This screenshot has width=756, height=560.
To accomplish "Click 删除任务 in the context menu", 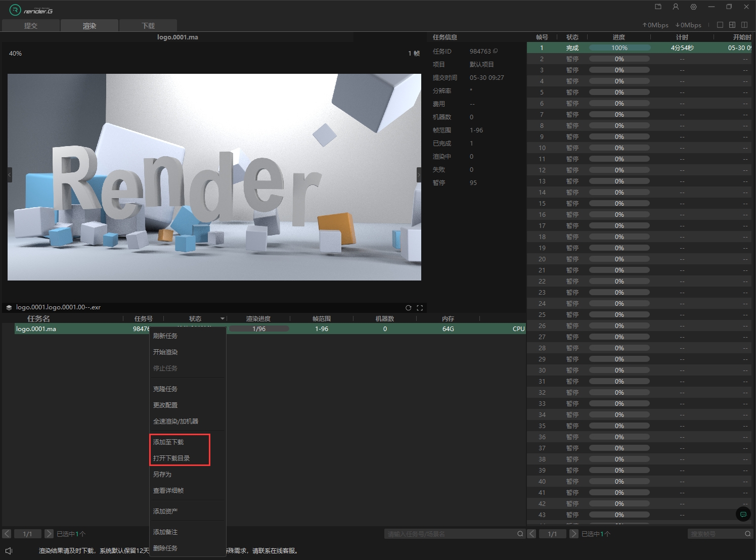I will coord(165,548).
